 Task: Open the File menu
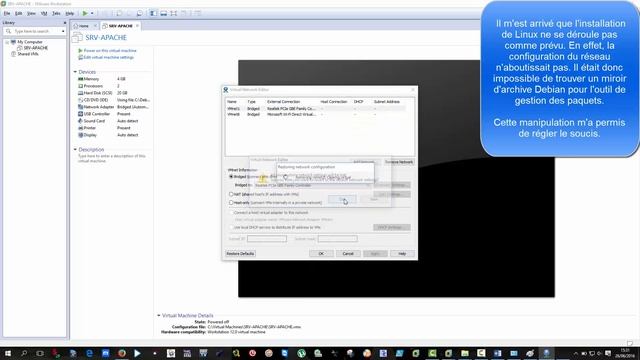pos(7,13)
